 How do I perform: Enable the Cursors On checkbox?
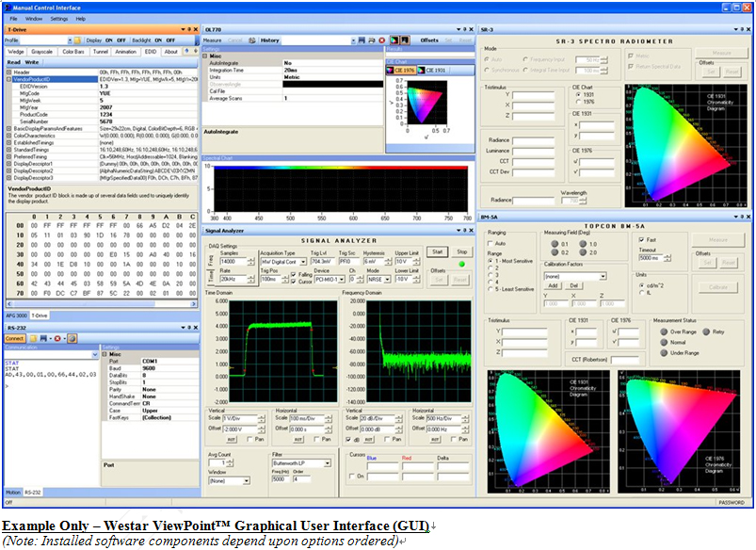[x=352, y=477]
